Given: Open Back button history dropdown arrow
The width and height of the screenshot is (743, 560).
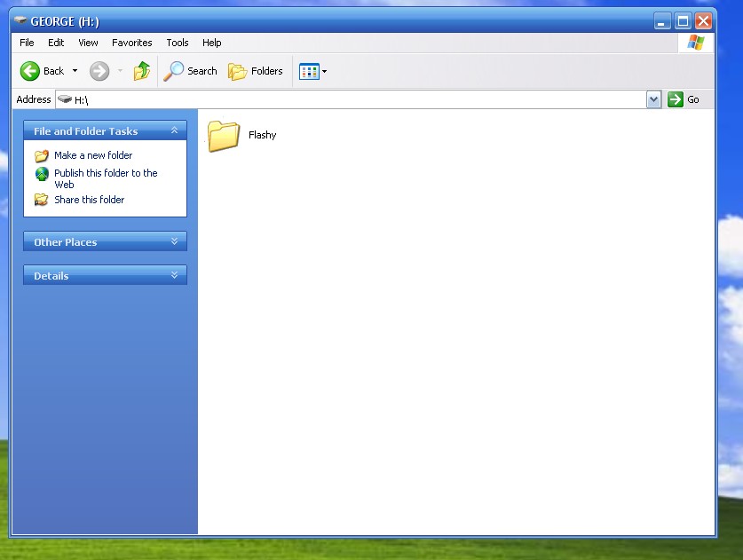Looking at the screenshot, I should 75,71.
